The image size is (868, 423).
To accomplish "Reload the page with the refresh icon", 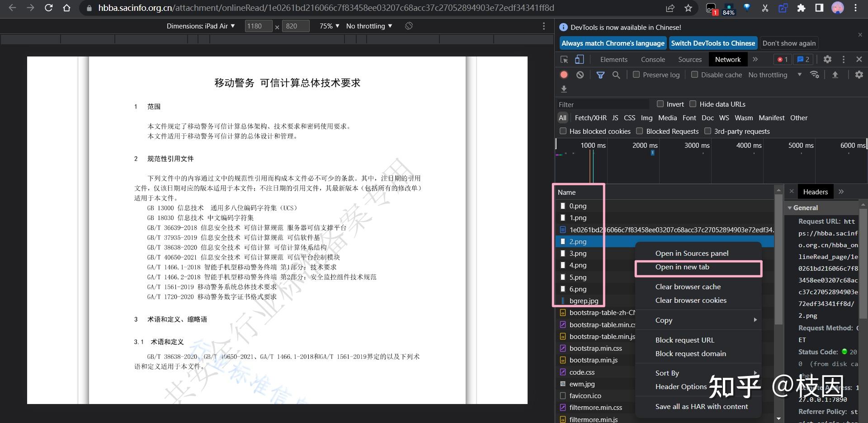I will coord(48,8).
